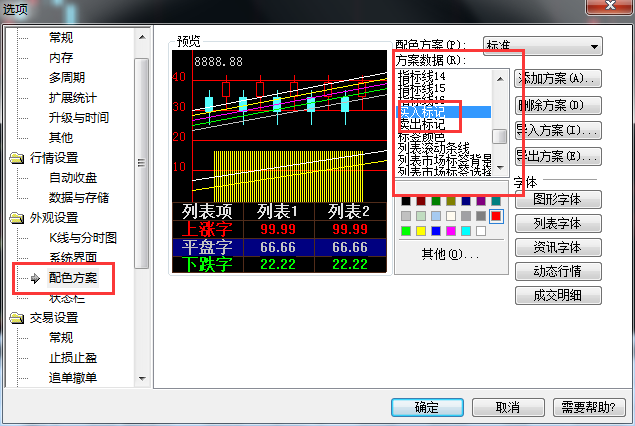635x426 pixels.
Task: Pick the yellow color swatch
Action: coord(421,231)
